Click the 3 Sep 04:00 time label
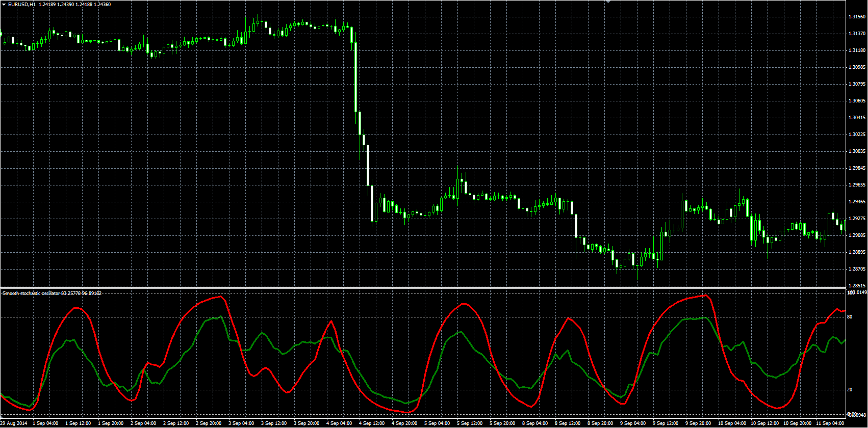The image size is (868, 428). [x=241, y=423]
